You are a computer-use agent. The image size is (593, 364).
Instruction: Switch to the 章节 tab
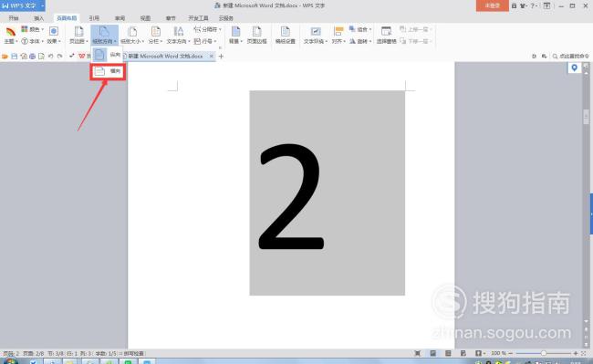171,18
